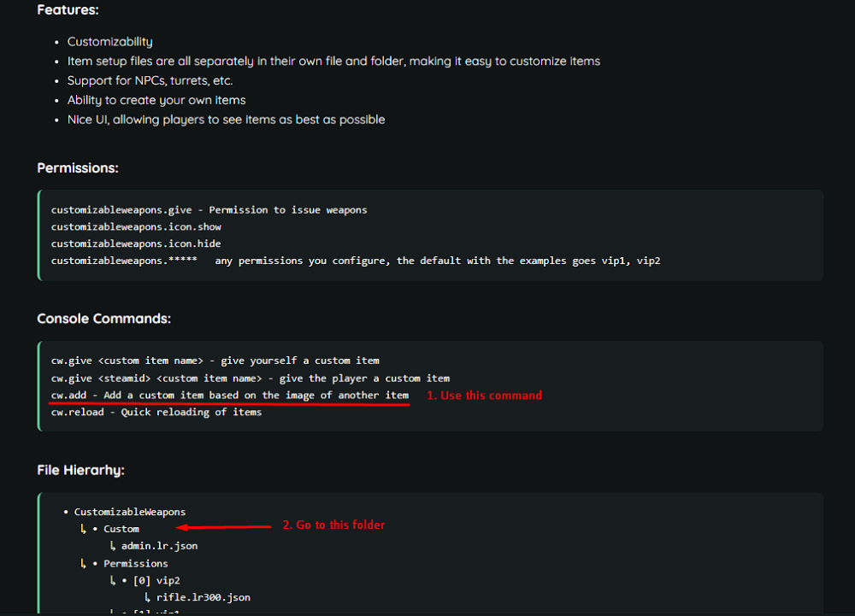
Task: Click the File Hierarhy heading
Action: pos(80,470)
